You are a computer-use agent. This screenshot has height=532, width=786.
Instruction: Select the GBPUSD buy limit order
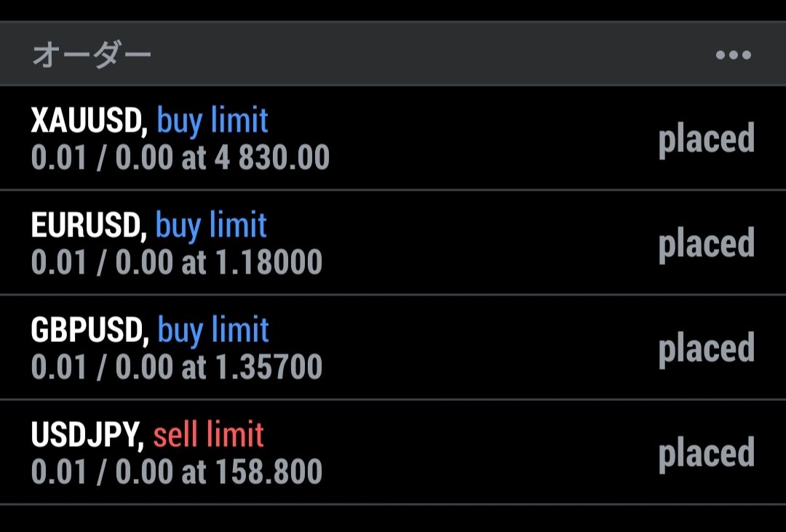pyautogui.click(x=393, y=347)
